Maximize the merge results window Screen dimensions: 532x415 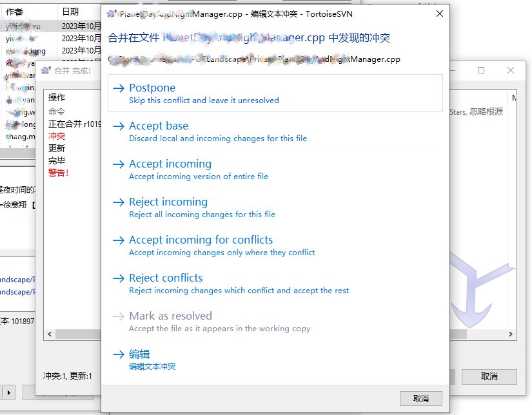(x=481, y=70)
